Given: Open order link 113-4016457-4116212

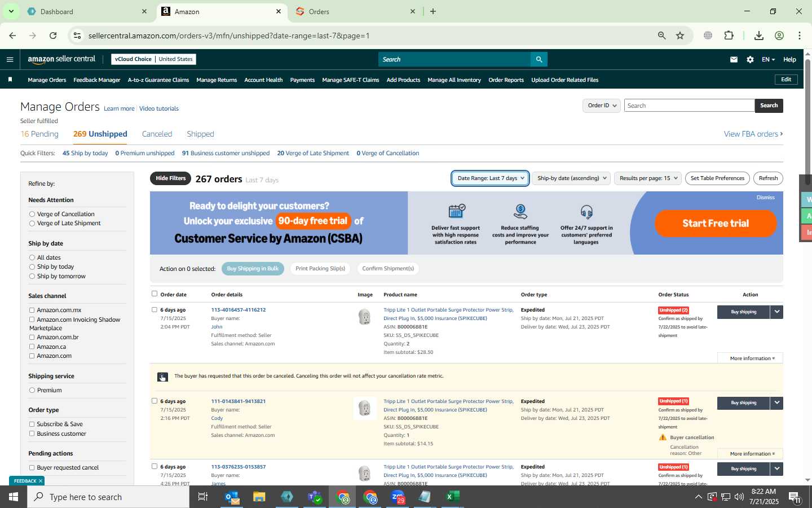Looking at the screenshot, I should point(238,310).
